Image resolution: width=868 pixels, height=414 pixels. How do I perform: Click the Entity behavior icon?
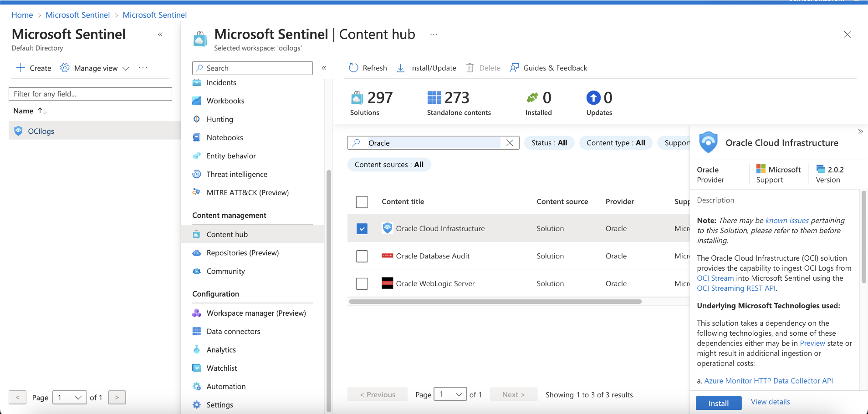(197, 156)
